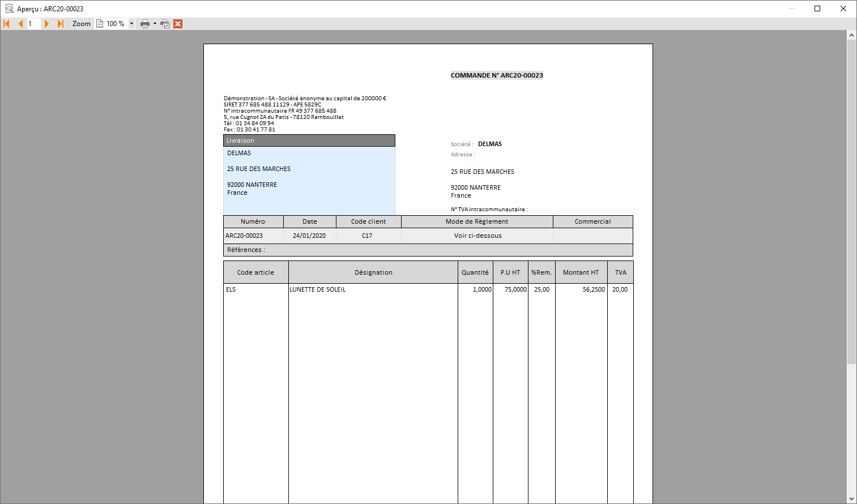Click the Livraison header bar

tap(309, 140)
